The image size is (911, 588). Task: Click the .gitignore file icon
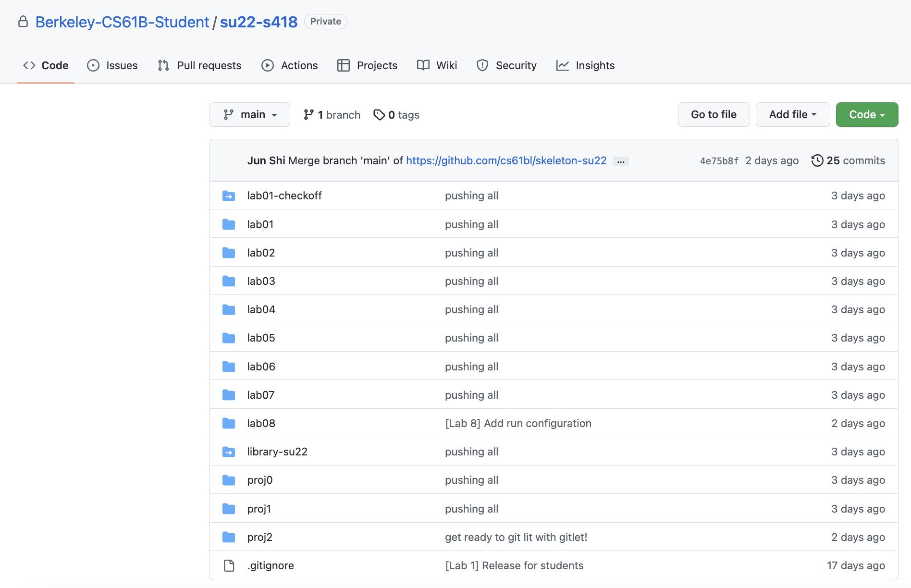tap(229, 566)
